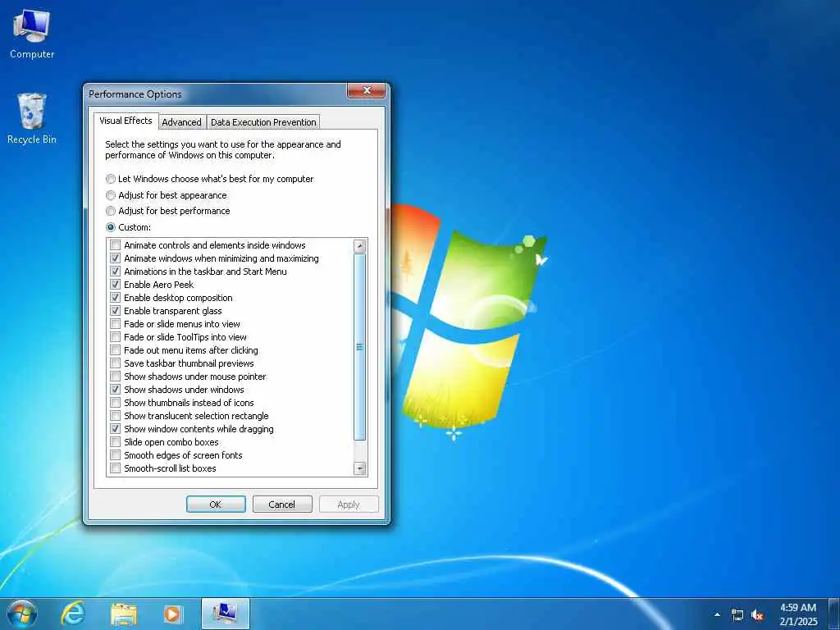Enable Animate controls and elements inside windows
Image resolution: width=840 pixels, height=630 pixels.
pyautogui.click(x=115, y=245)
